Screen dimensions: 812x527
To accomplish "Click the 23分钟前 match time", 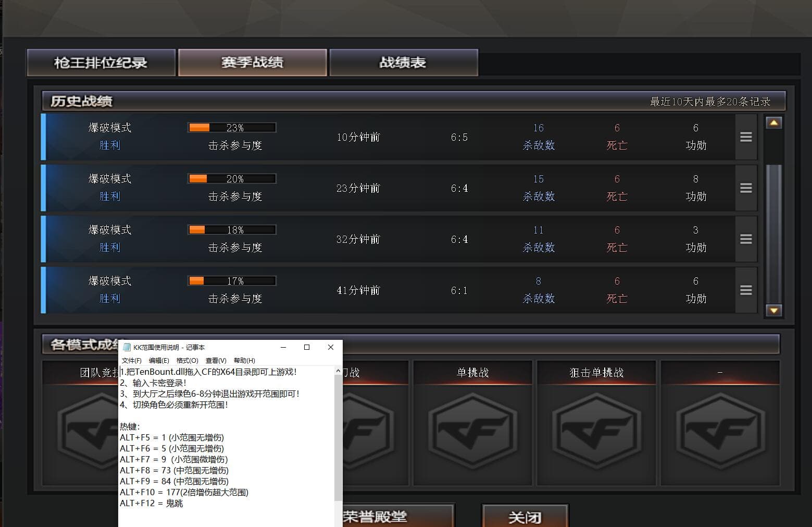I will click(358, 188).
